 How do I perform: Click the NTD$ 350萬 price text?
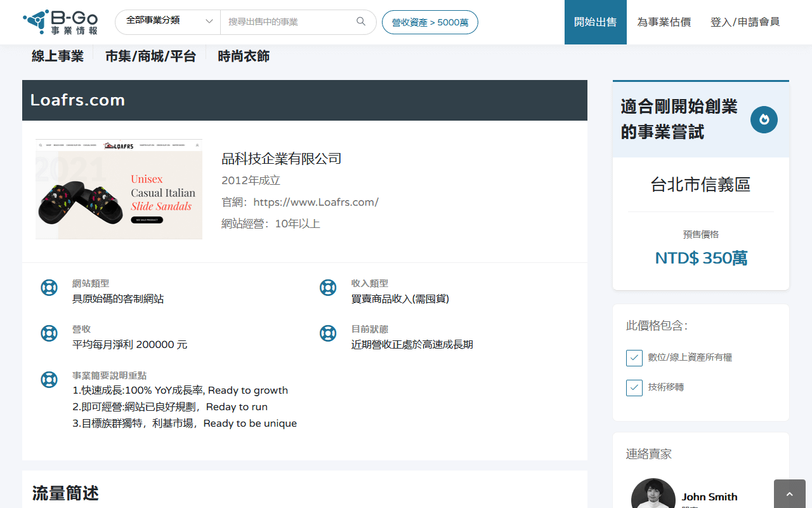(701, 258)
